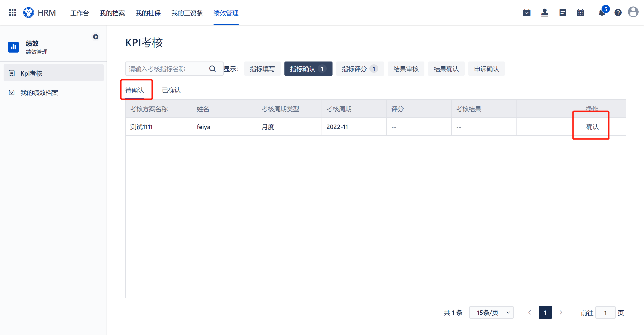Viewport: 644px width, 335px height.
Task: Focus the 前往 page number field
Action: pos(605,312)
